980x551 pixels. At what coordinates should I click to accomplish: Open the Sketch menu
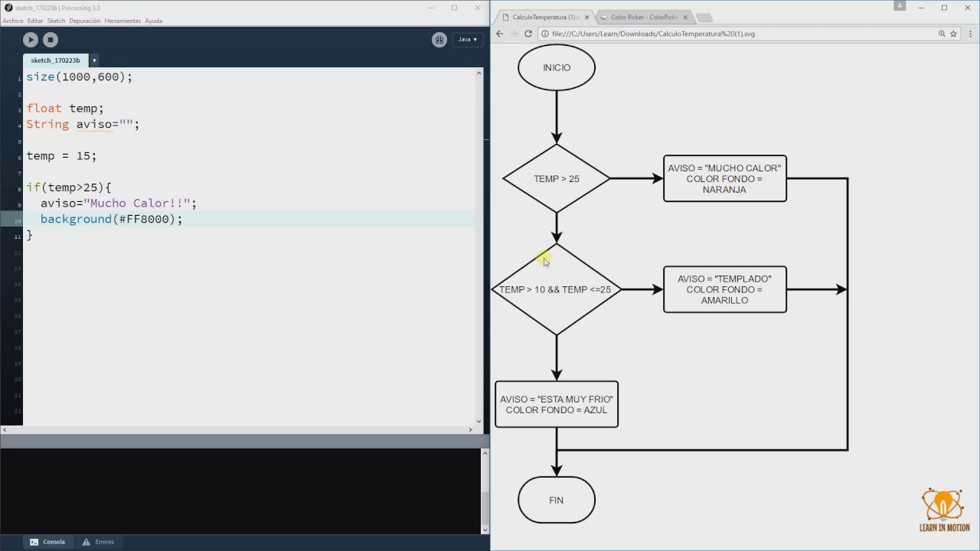56,21
